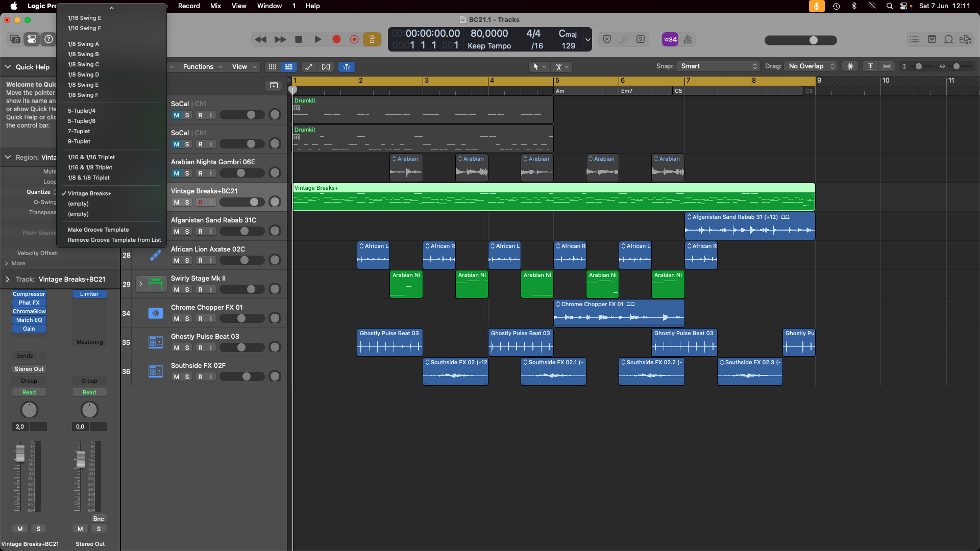
Task: Stop playback with the Stop button
Action: pyautogui.click(x=299, y=39)
